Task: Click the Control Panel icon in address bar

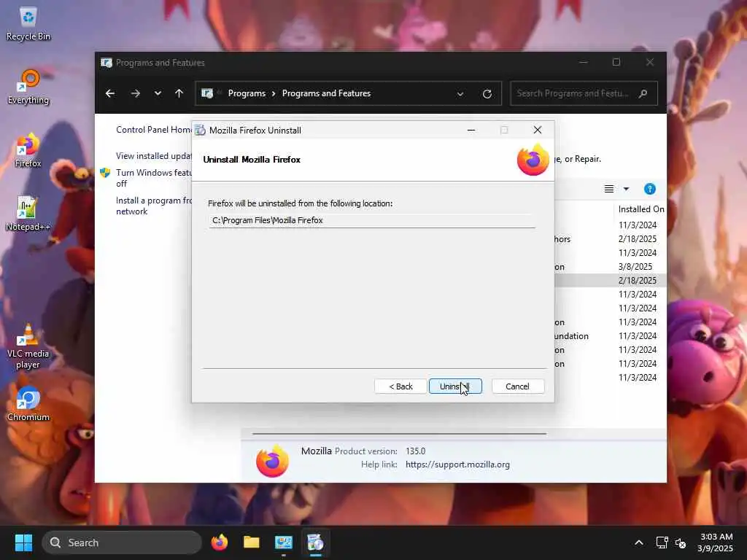Action: tap(207, 93)
